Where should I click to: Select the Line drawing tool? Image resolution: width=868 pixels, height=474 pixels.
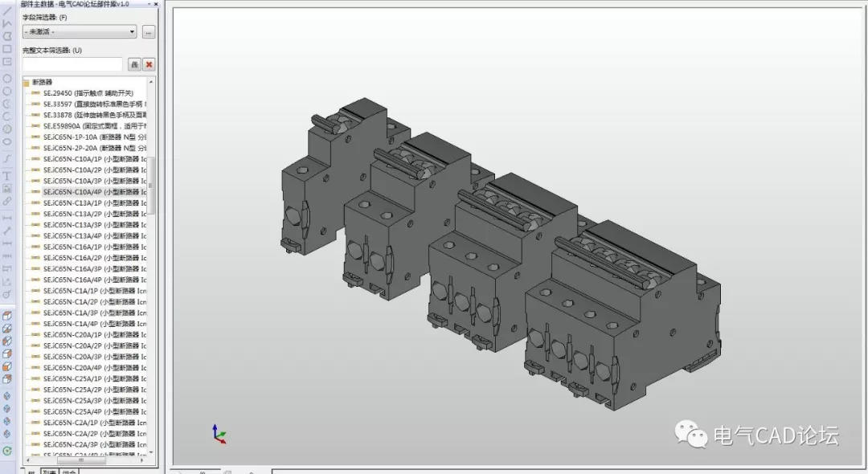(x=7, y=10)
